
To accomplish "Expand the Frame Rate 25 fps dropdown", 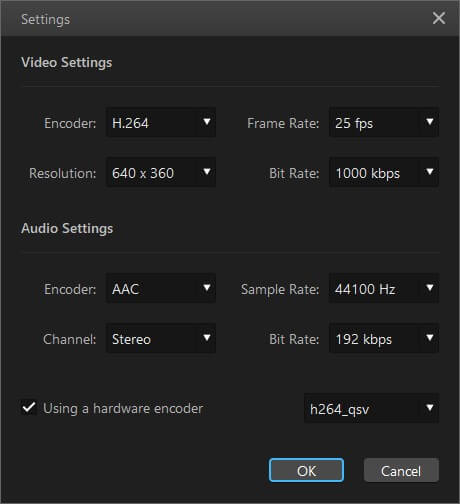I will tap(384, 122).
